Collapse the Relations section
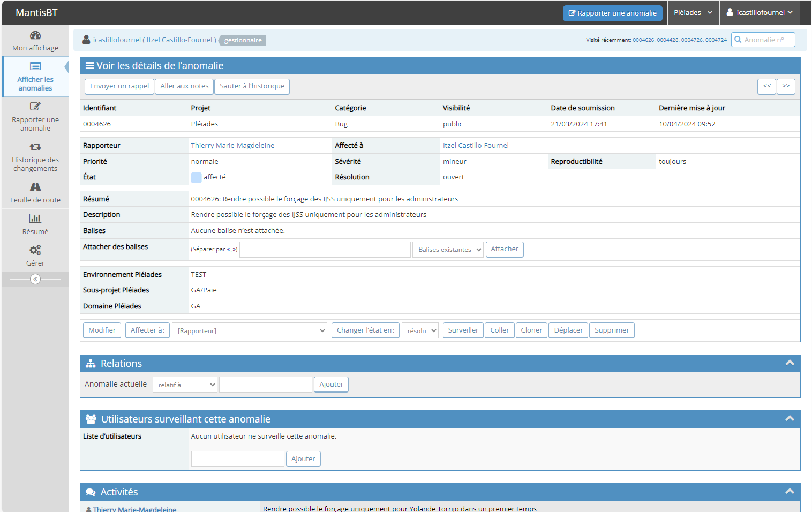Image resolution: width=812 pixels, height=512 pixels. [790, 363]
